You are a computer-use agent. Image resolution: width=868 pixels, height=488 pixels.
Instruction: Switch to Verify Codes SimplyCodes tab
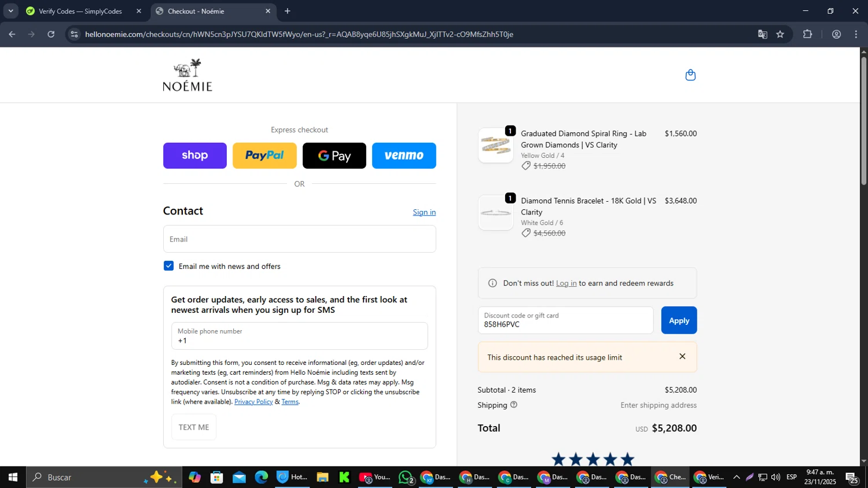point(81,11)
